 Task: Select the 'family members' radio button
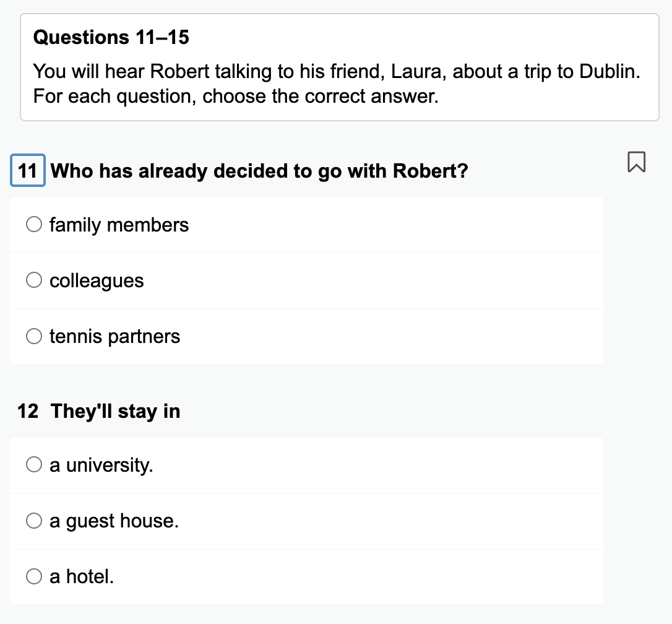click(34, 224)
